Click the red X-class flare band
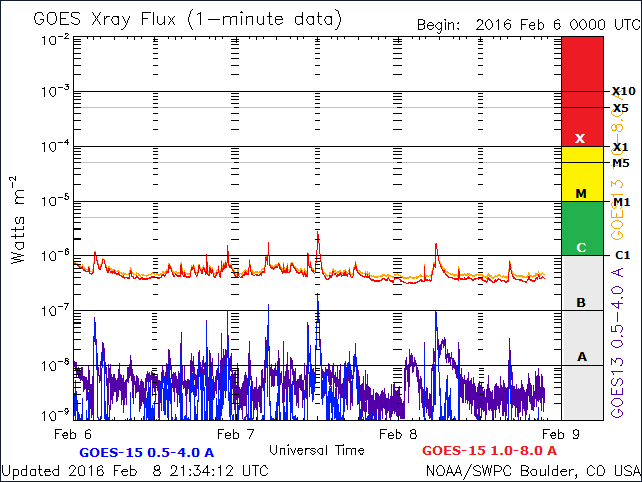Screen dimensions: 642x482 click(582, 90)
